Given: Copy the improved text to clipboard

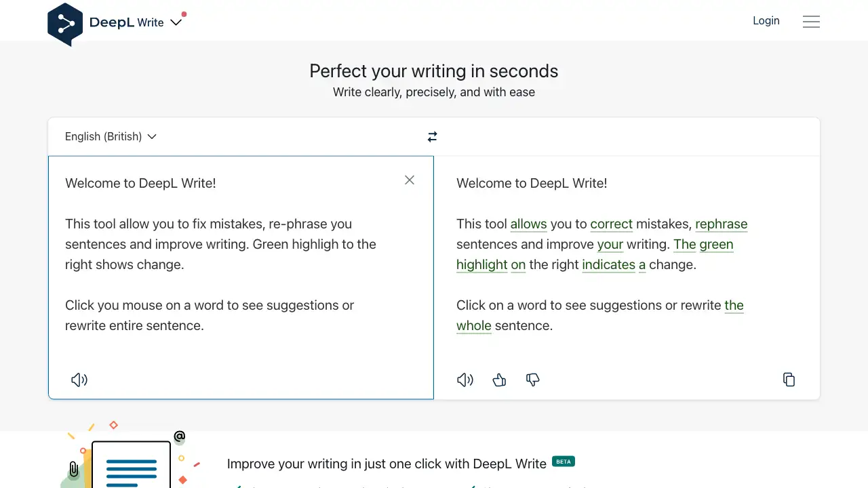Looking at the screenshot, I should (x=789, y=380).
